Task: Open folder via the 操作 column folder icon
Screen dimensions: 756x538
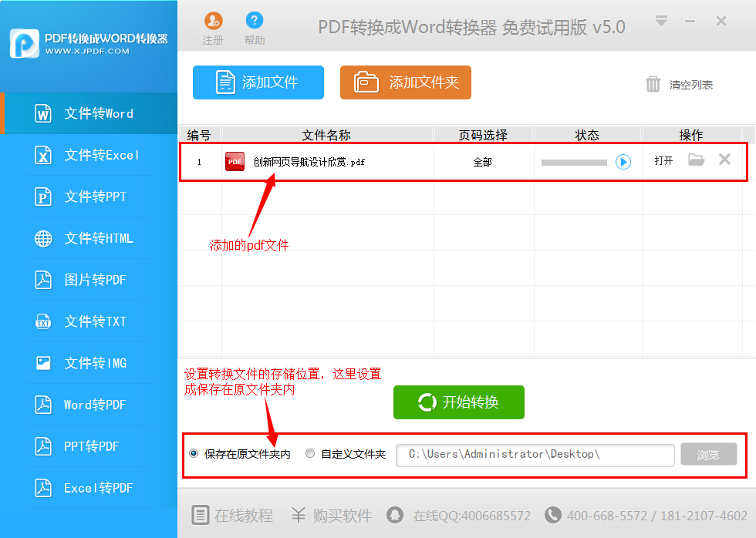Action: 697,160
